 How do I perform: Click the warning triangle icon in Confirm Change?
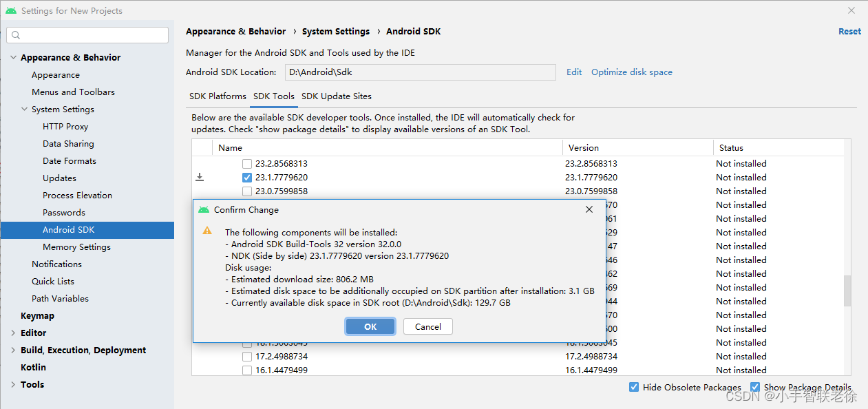(x=207, y=231)
